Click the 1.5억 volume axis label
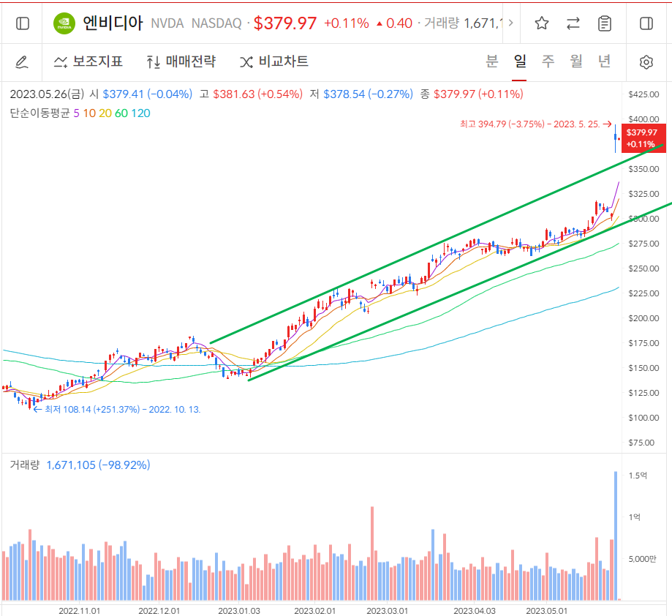672x616 pixels. pos(638,476)
